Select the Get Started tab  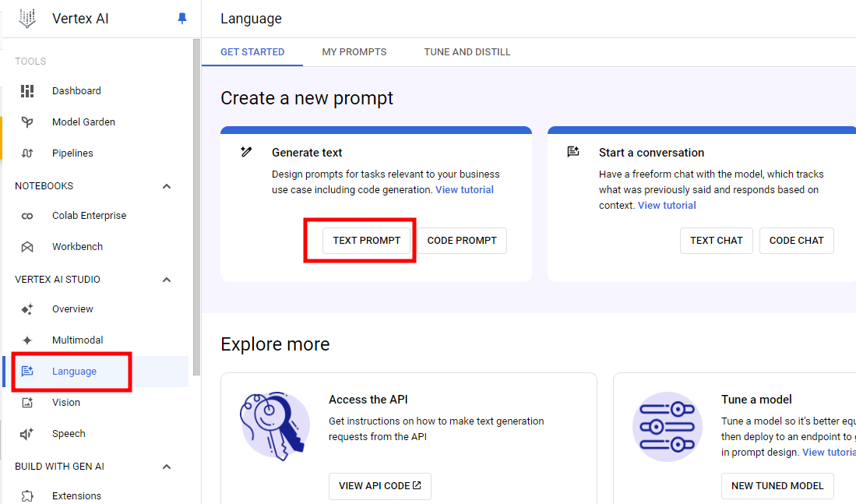click(x=252, y=52)
